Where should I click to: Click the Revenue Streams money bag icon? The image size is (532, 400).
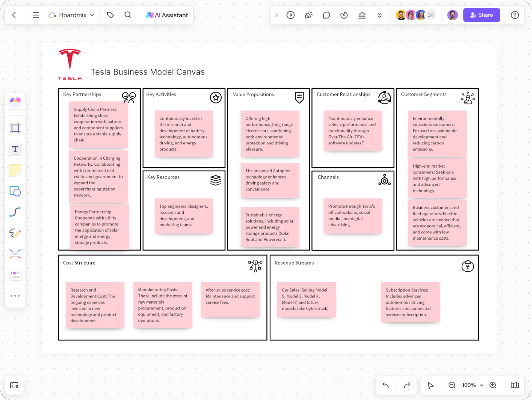(468, 266)
